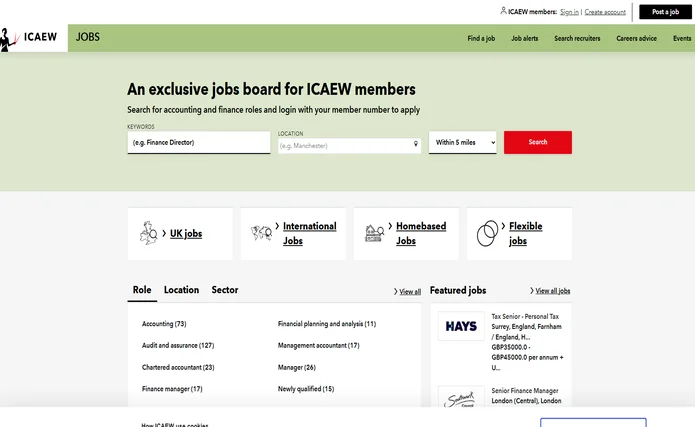
Task: Click the Sign in link
Action: [x=569, y=12]
